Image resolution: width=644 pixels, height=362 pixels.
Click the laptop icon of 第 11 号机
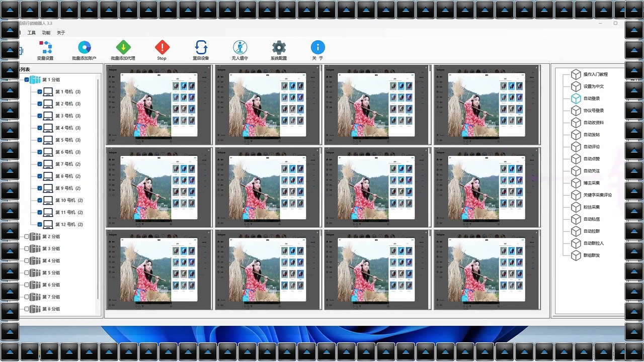click(x=48, y=213)
